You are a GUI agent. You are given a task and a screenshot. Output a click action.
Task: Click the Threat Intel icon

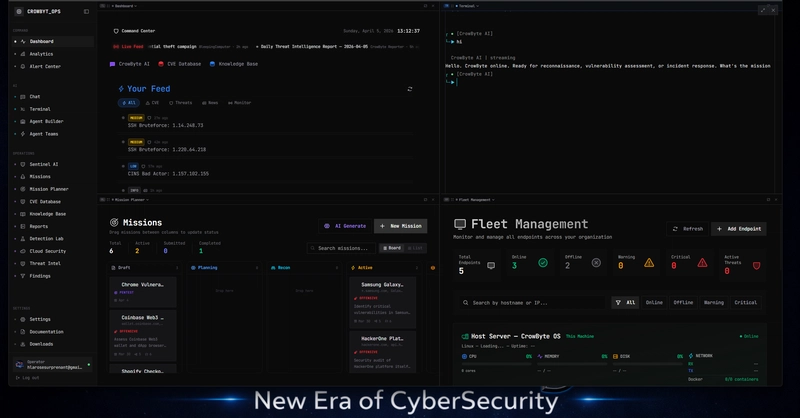tap(22, 263)
